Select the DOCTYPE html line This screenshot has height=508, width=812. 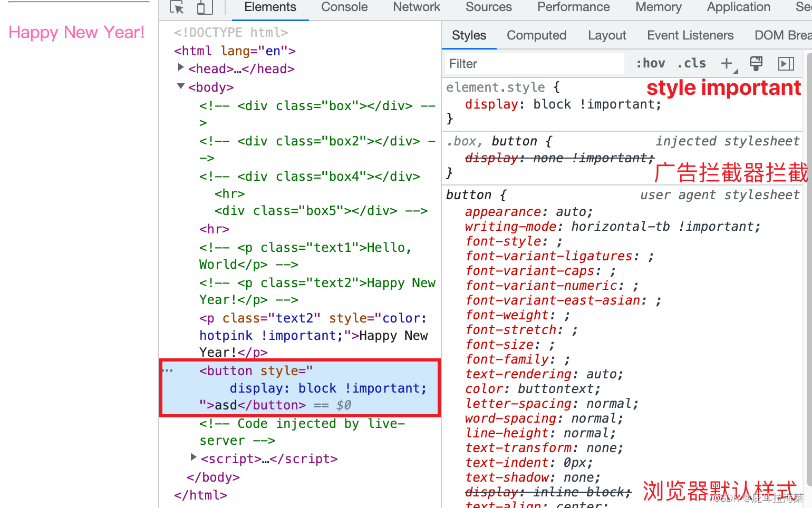231,33
